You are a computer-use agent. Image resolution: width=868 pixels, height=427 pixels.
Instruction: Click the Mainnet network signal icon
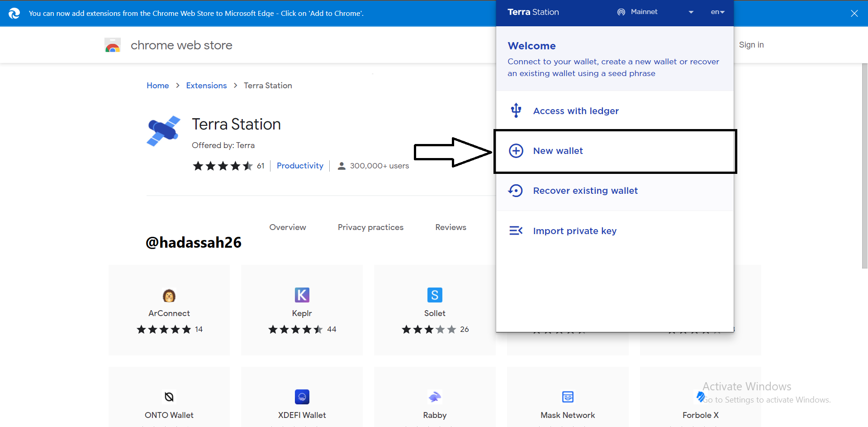[621, 12]
